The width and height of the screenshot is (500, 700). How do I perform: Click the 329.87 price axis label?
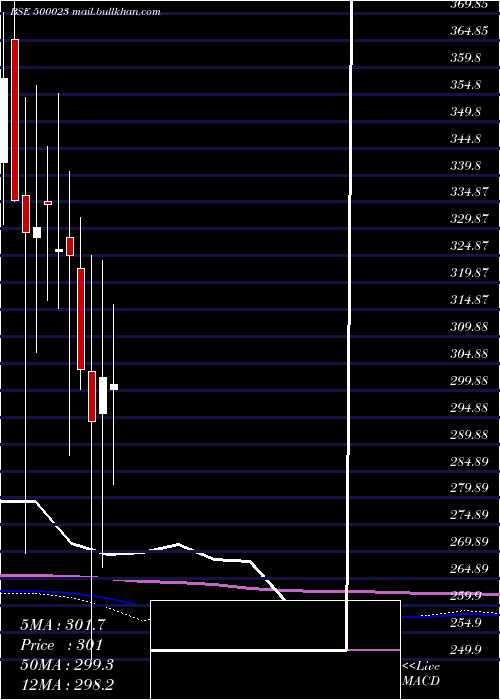click(469, 219)
